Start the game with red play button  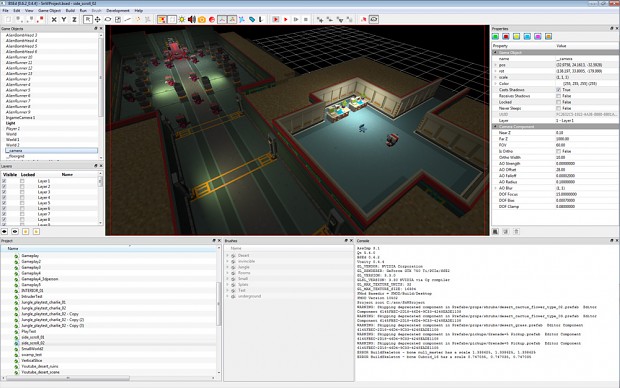[x=285, y=19]
